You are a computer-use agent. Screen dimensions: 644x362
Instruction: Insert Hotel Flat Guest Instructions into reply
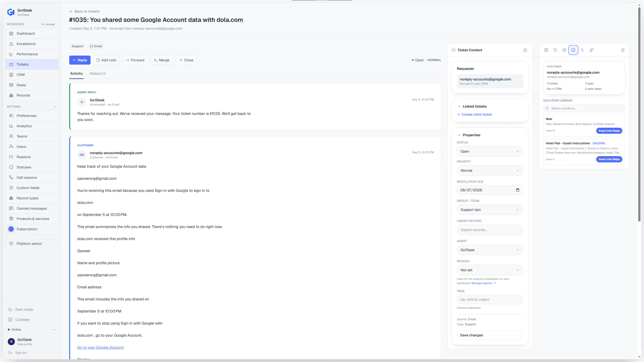[x=609, y=159]
